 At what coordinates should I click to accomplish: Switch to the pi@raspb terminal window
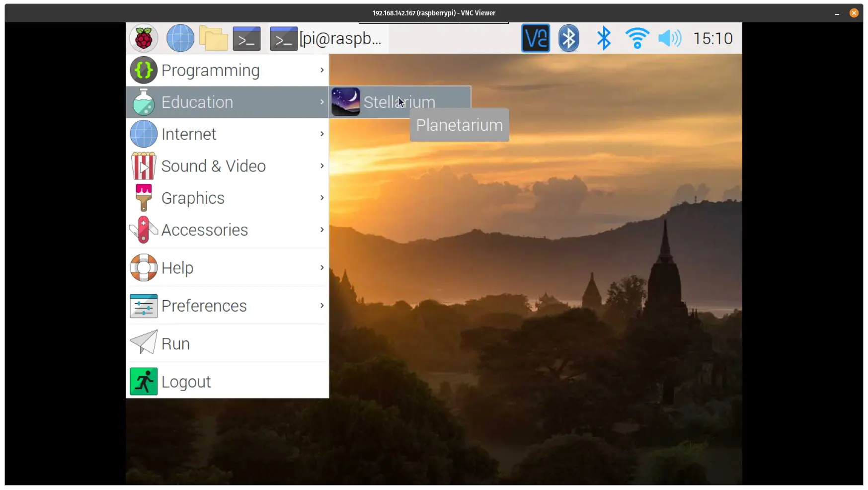point(328,39)
